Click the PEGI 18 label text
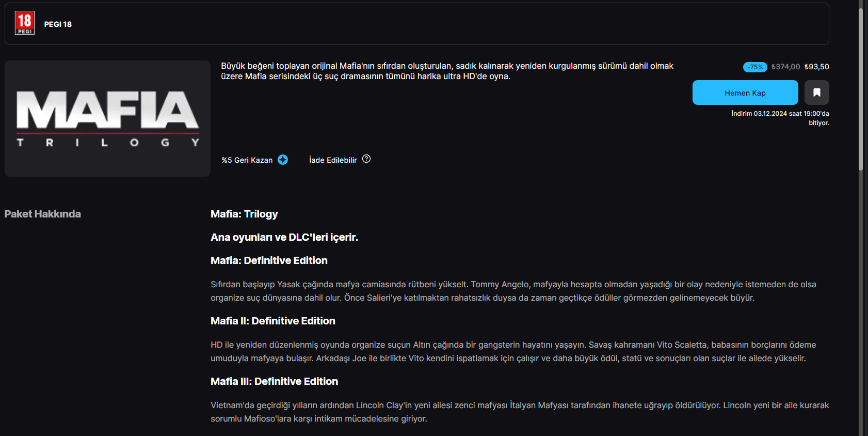Image resolution: width=868 pixels, height=436 pixels. click(x=58, y=24)
